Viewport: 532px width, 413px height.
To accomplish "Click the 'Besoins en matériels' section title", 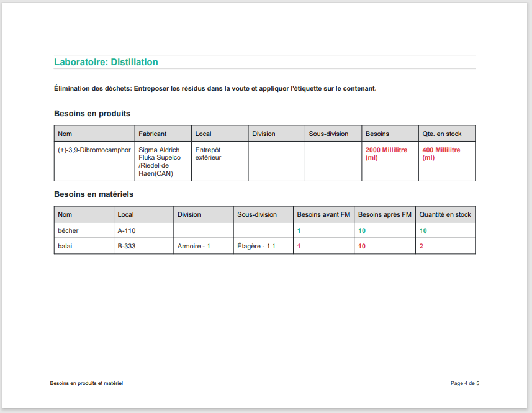I will pyautogui.click(x=94, y=194).
